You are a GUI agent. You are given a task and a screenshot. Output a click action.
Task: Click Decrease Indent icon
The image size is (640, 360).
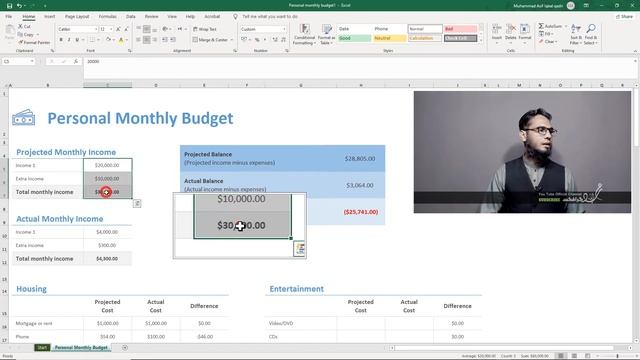165,40
